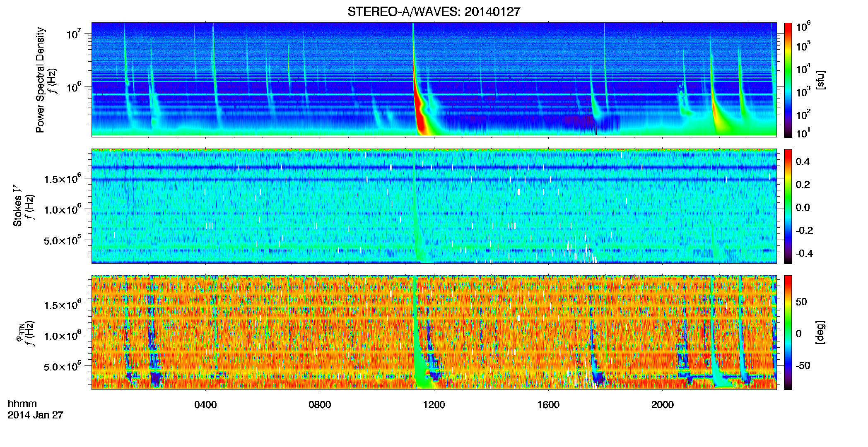This screenshot has width=868, height=447.
Task: Click the 1.0×10^6 tick in the φ RTN panel
Action: pyautogui.click(x=62, y=335)
